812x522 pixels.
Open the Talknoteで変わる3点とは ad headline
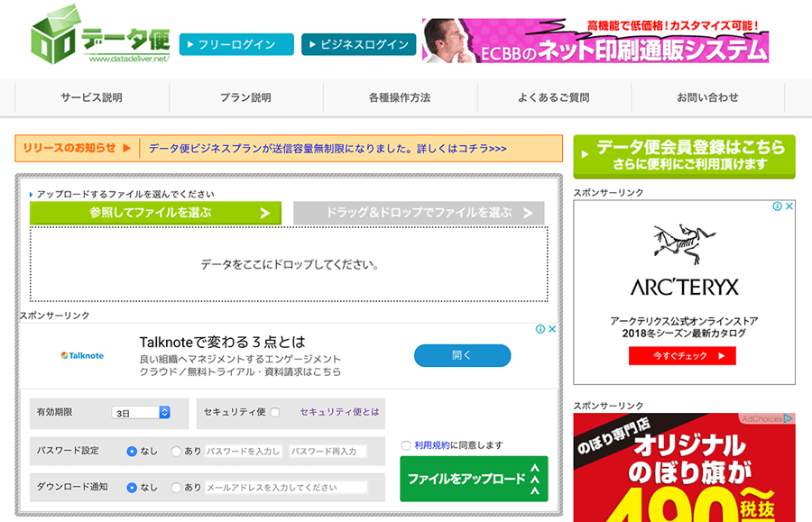[x=222, y=342]
